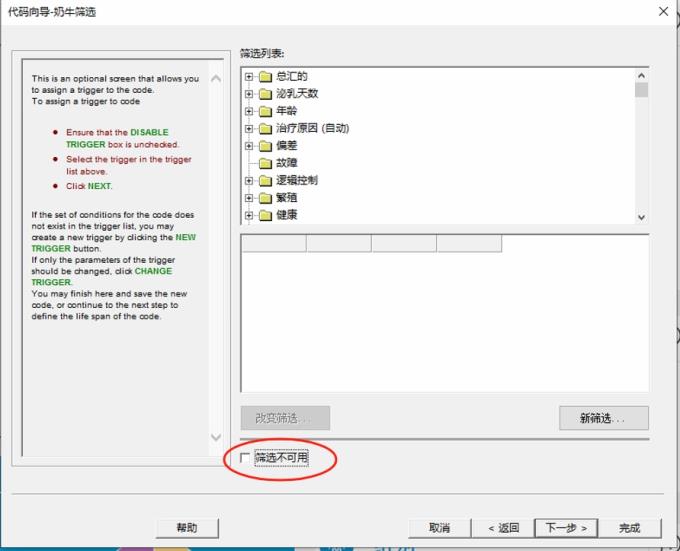
Task: Click the 完成 button
Action: coord(630,528)
